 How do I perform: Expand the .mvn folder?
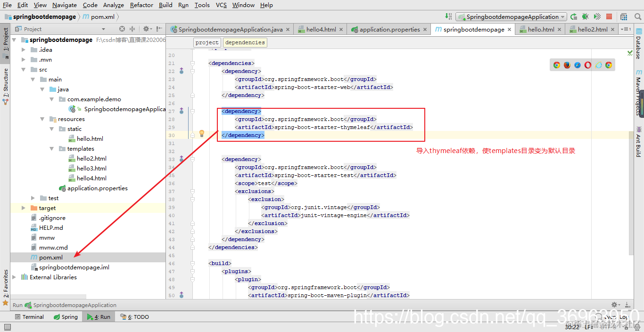point(24,59)
